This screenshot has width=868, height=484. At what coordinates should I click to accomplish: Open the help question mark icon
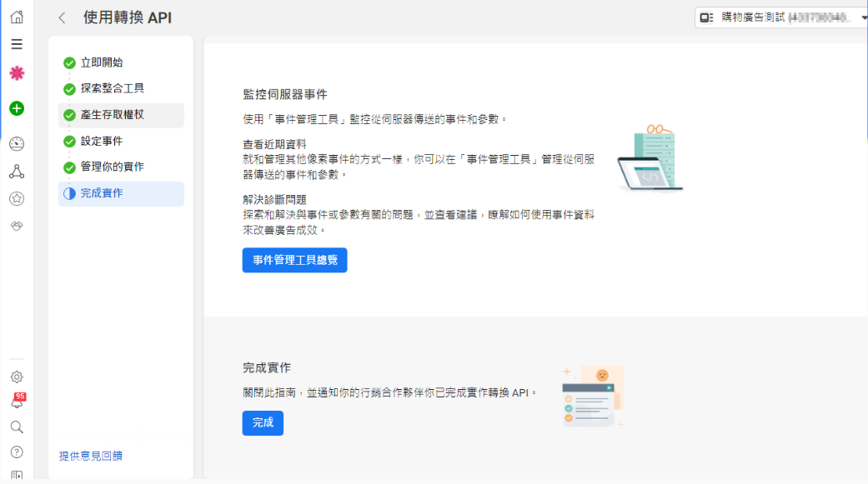(17, 452)
